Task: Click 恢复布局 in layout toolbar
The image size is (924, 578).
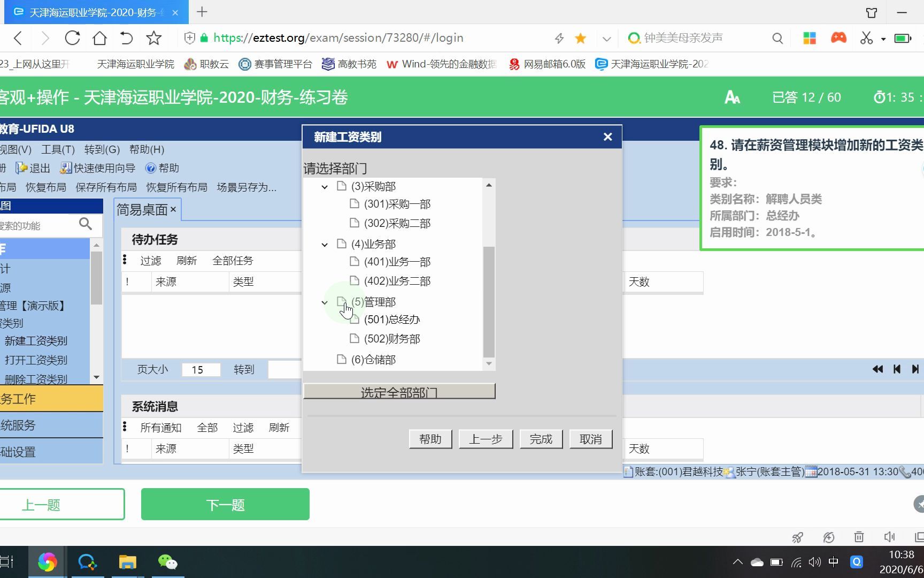Action: [x=46, y=187]
